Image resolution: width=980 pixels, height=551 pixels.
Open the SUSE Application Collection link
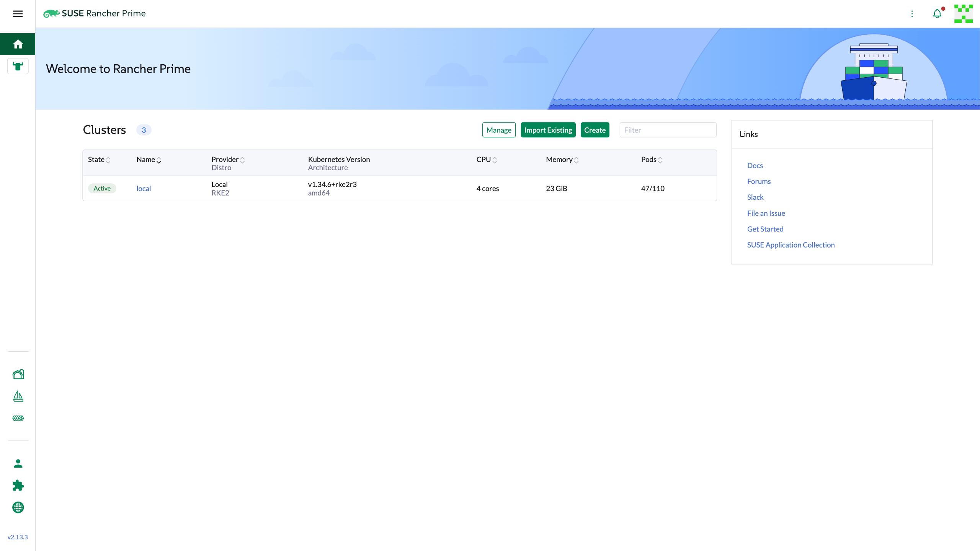791,245
